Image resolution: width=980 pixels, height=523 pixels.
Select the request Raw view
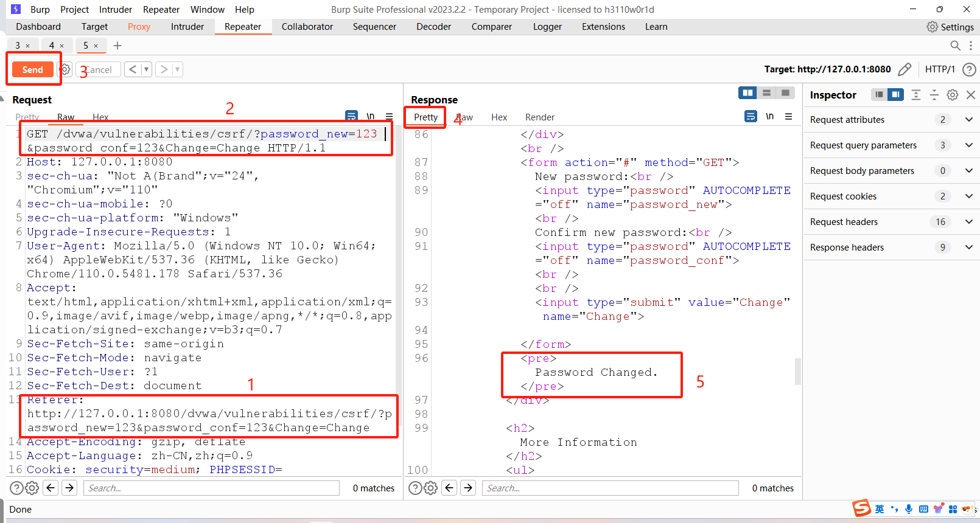(x=66, y=117)
